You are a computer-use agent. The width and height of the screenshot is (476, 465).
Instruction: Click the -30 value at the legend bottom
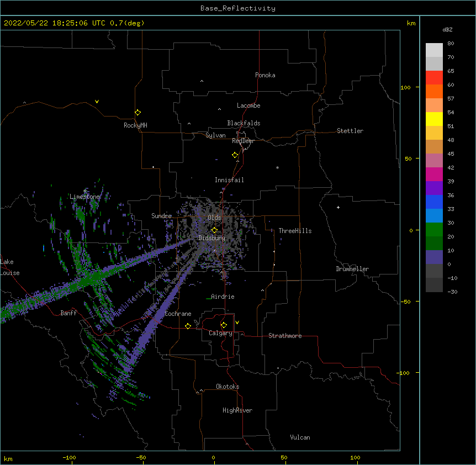click(452, 292)
